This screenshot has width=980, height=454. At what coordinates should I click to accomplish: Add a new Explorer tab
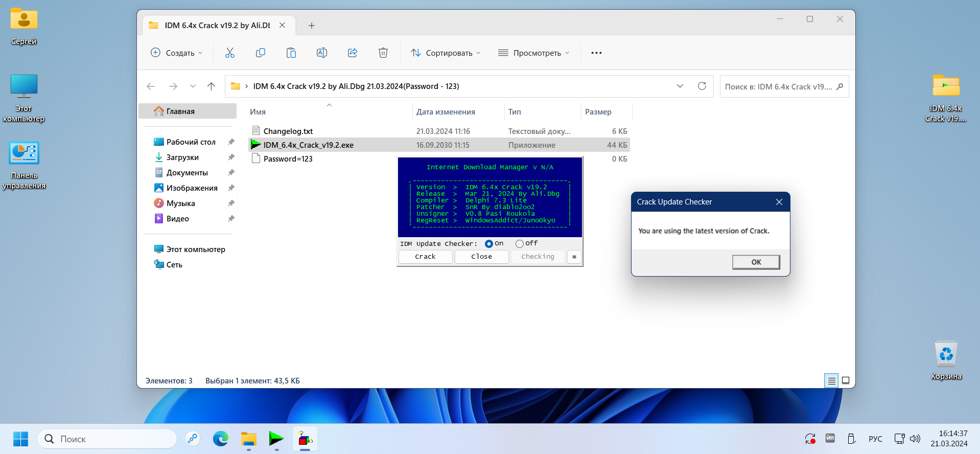tap(312, 26)
